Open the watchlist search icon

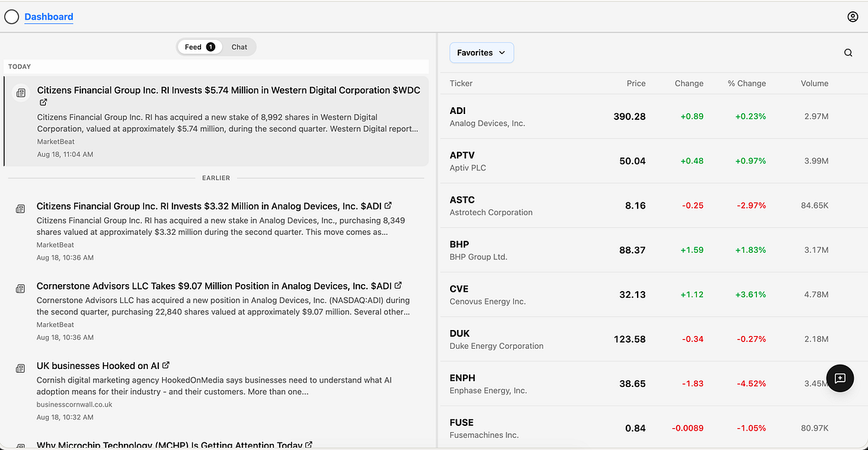click(848, 52)
